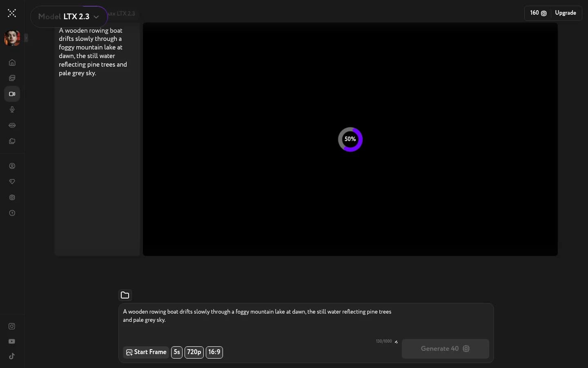Open account profile settings
The width and height of the screenshot is (588, 368).
pos(12,166)
